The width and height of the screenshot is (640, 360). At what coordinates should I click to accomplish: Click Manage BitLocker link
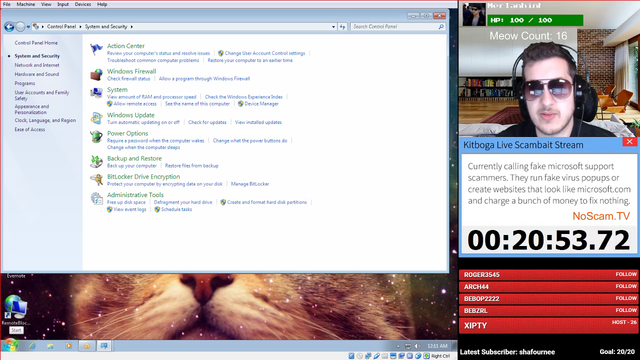(x=250, y=184)
